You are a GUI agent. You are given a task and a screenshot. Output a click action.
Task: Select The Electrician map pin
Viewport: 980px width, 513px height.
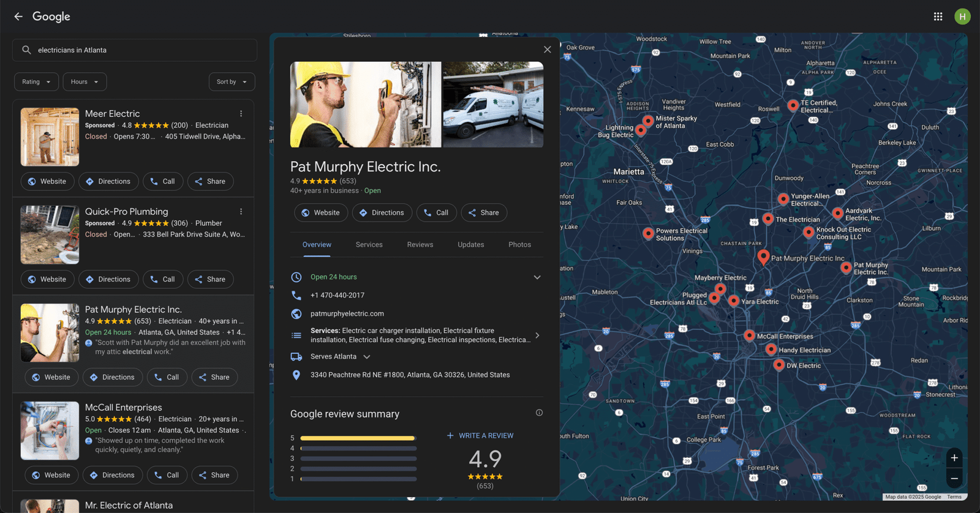coord(768,219)
